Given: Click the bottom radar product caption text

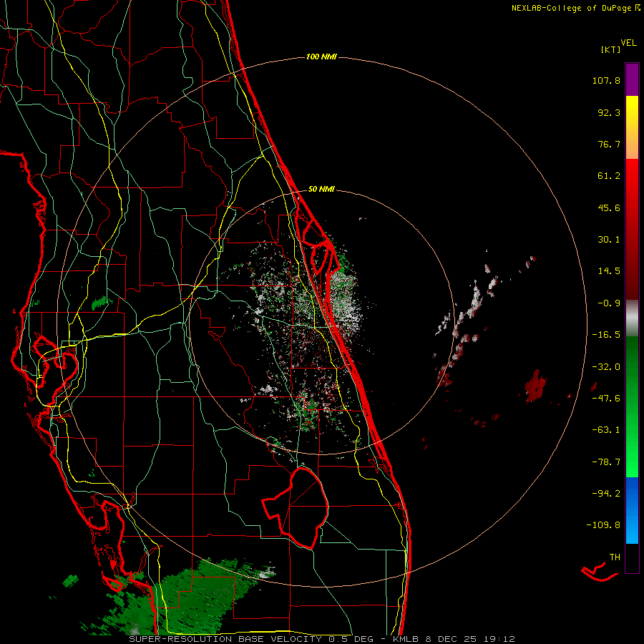Looking at the screenshot, I should [x=322, y=639].
